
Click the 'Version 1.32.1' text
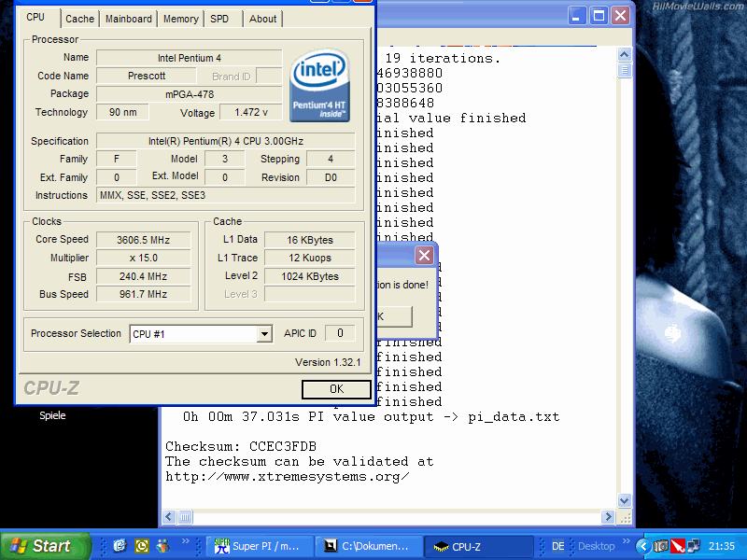coord(328,362)
